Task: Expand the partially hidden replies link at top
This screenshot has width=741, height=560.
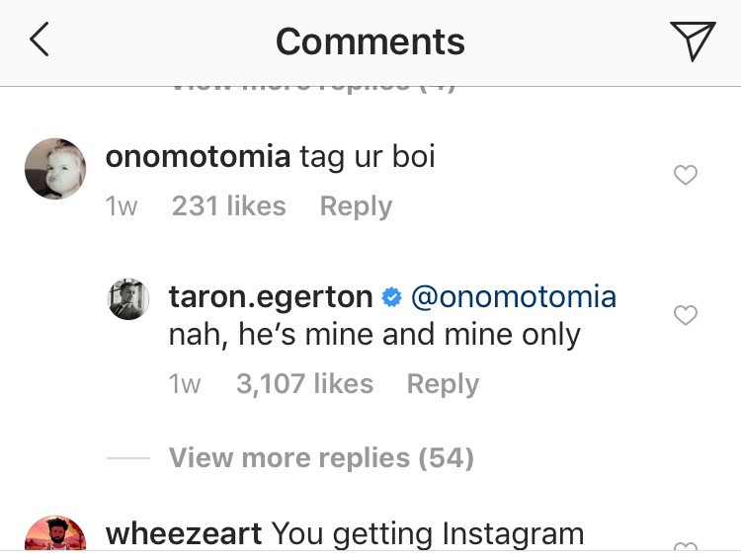Action: pos(311,89)
